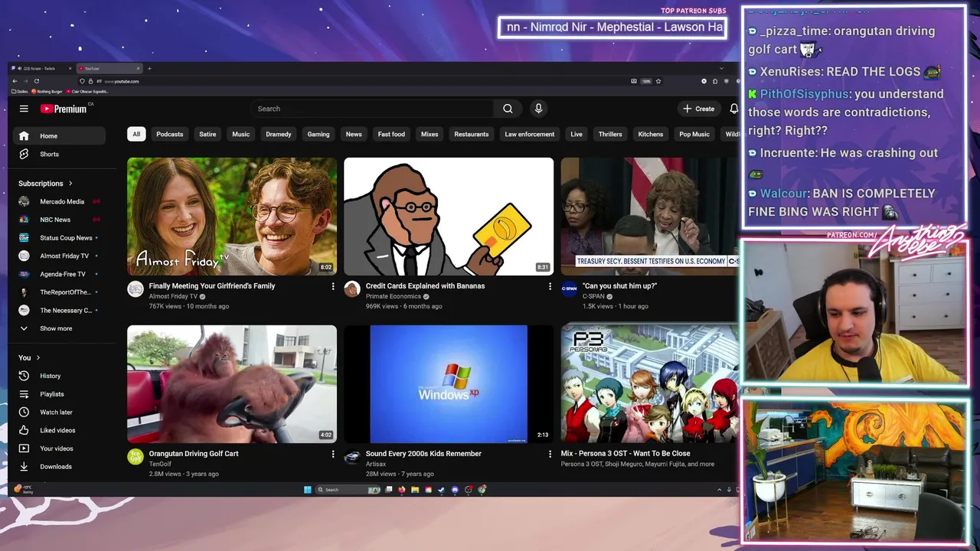Click the Create button
The image size is (980, 551).
click(x=699, y=109)
